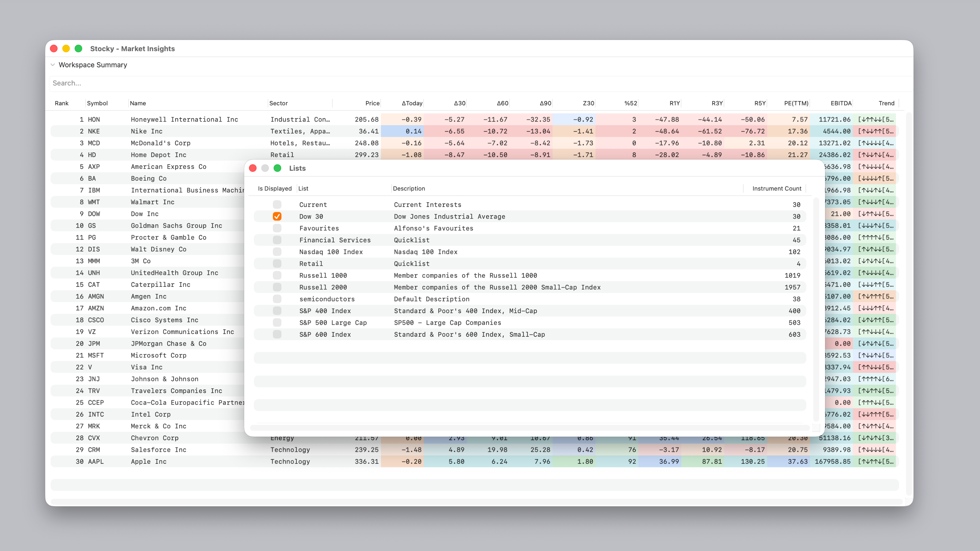Check the S&P 500 Large Cap checkbox
The height and width of the screenshot is (551, 980).
click(x=277, y=322)
